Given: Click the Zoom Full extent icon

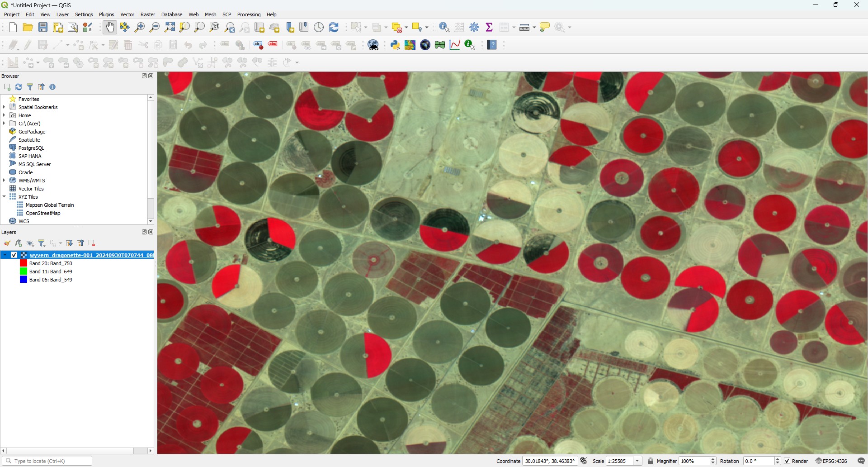Looking at the screenshot, I should click(x=170, y=28).
